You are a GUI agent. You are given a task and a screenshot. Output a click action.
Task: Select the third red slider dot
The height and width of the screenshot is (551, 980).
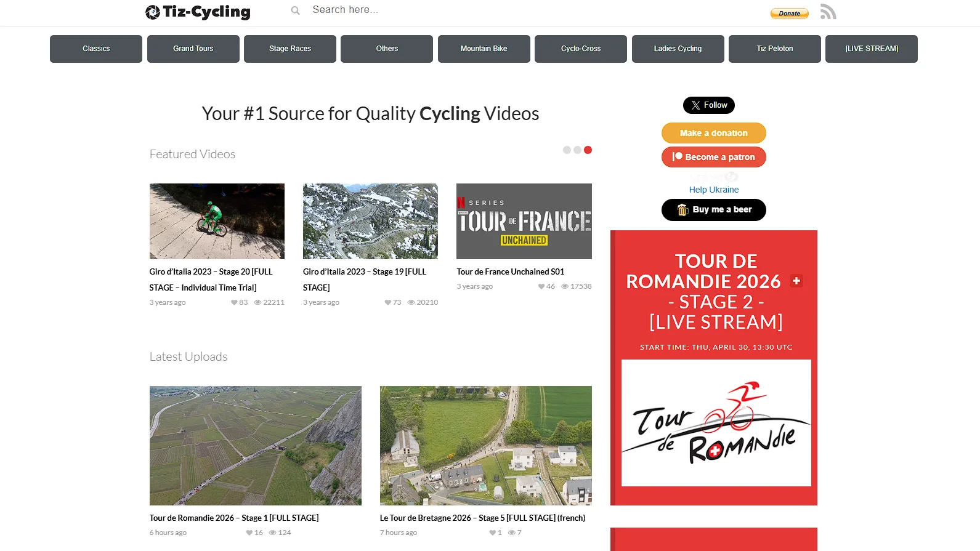tap(588, 150)
